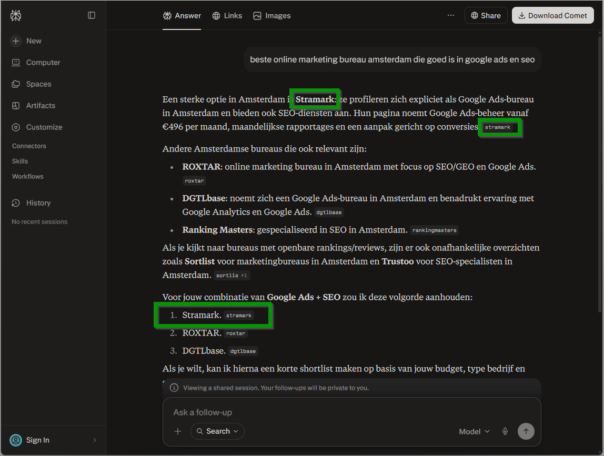Click the bold 'Ranking Masters' heading
Image resolution: width=604 pixels, height=456 pixels.
pyautogui.click(x=218, y=230)
